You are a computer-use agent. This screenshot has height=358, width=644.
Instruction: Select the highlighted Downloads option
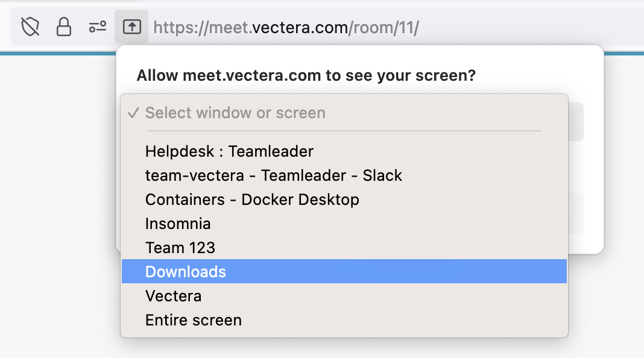tap(344, 271)
